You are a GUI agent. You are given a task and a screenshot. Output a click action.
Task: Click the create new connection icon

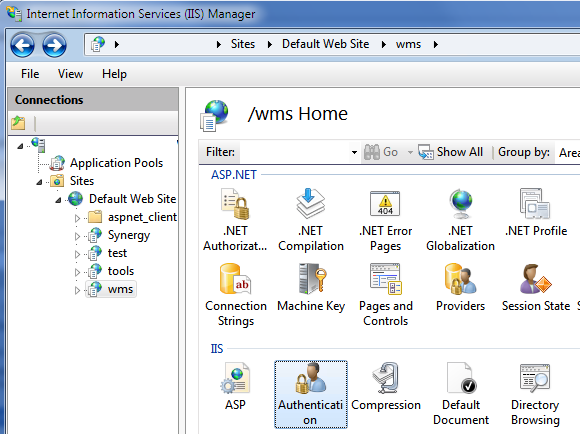click(18, 123)
